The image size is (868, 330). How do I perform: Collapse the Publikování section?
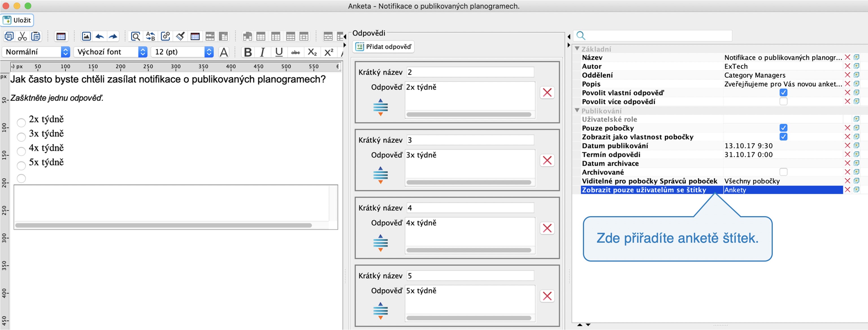577,110
